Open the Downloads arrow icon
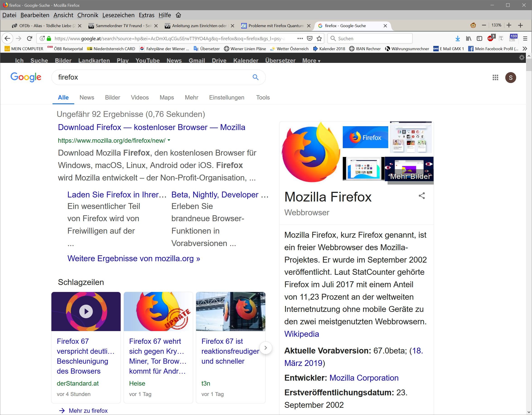532x415 pixels. point(458,38)
